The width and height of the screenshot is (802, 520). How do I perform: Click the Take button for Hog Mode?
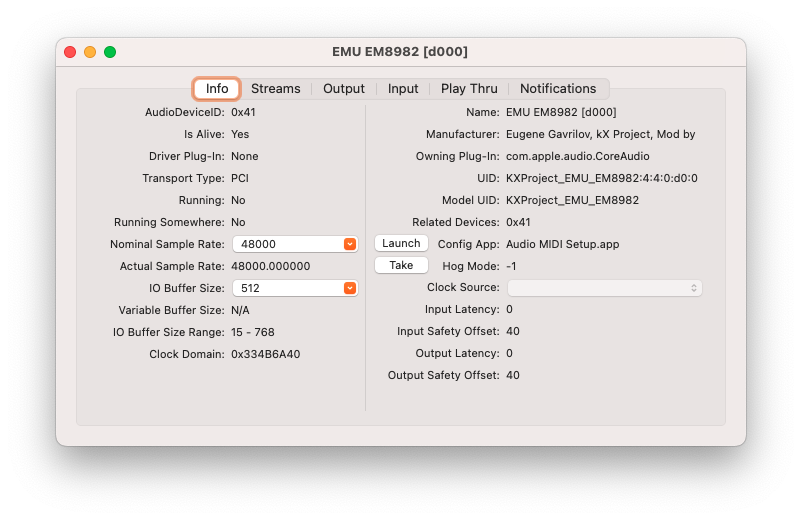pyautogui.click(x=401, y=265)
